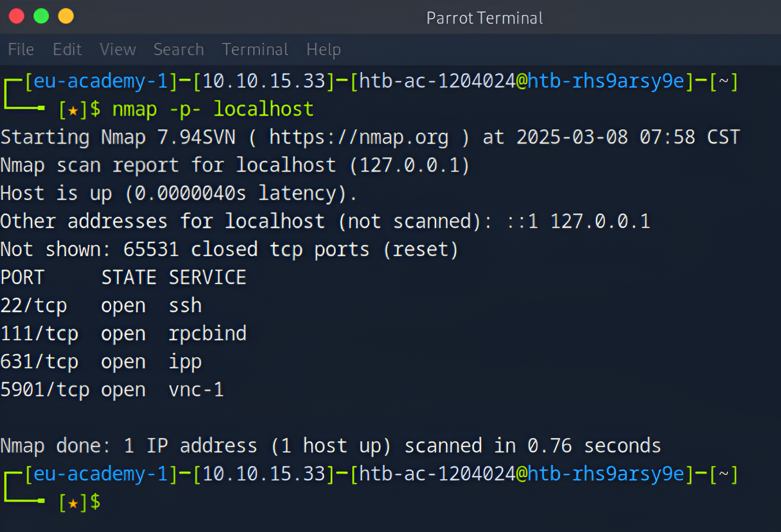Screen dimensions: 781x532
Task: Click the yellow window button
Action: click(66, 16)
